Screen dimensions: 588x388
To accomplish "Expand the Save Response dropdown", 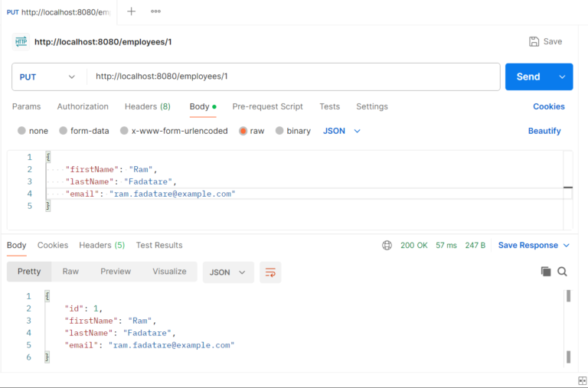I will [567, 245].
